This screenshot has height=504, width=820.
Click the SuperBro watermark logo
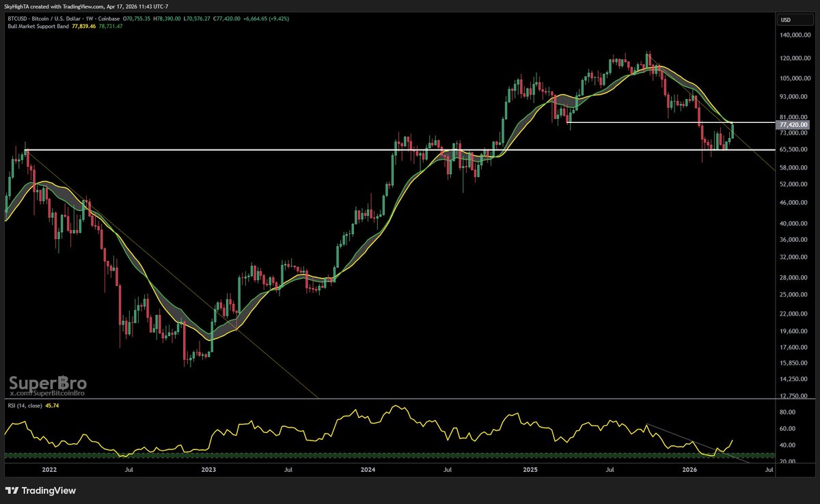[x=47, y=383]
